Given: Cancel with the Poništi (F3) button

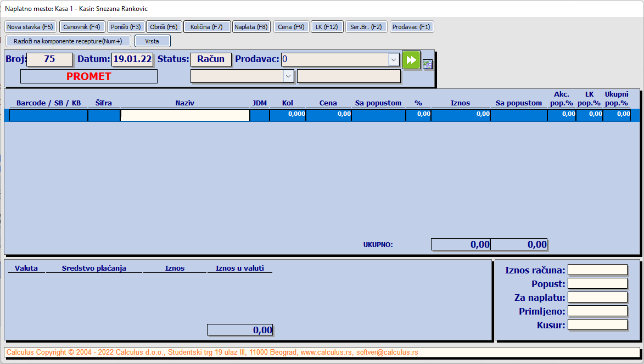Looking at the screenshot, I should point(126,27).
